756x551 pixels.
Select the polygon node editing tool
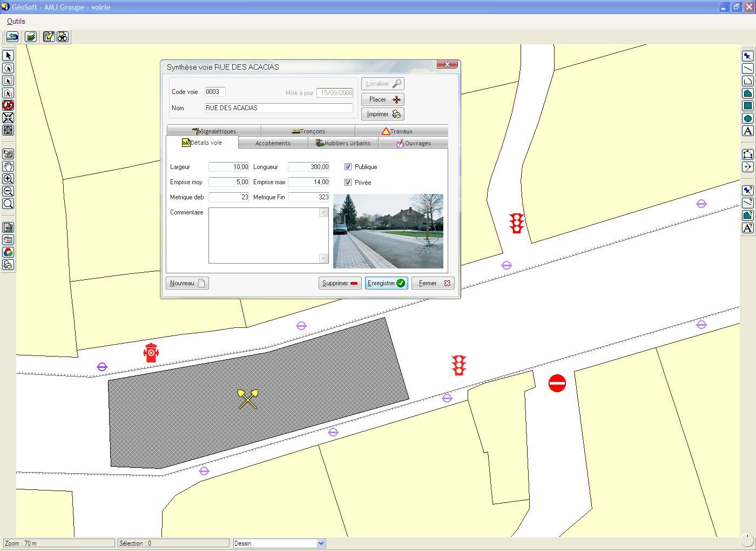[747, 154]
